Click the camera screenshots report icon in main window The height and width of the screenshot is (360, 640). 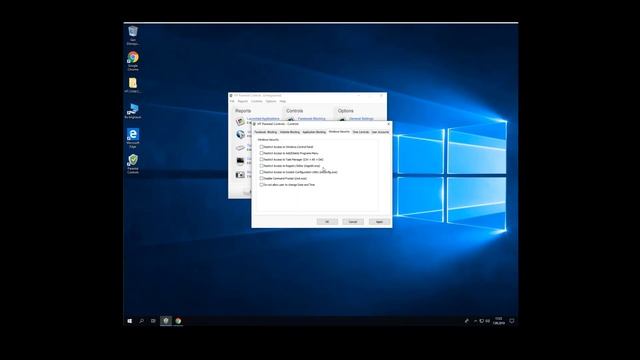240,175
